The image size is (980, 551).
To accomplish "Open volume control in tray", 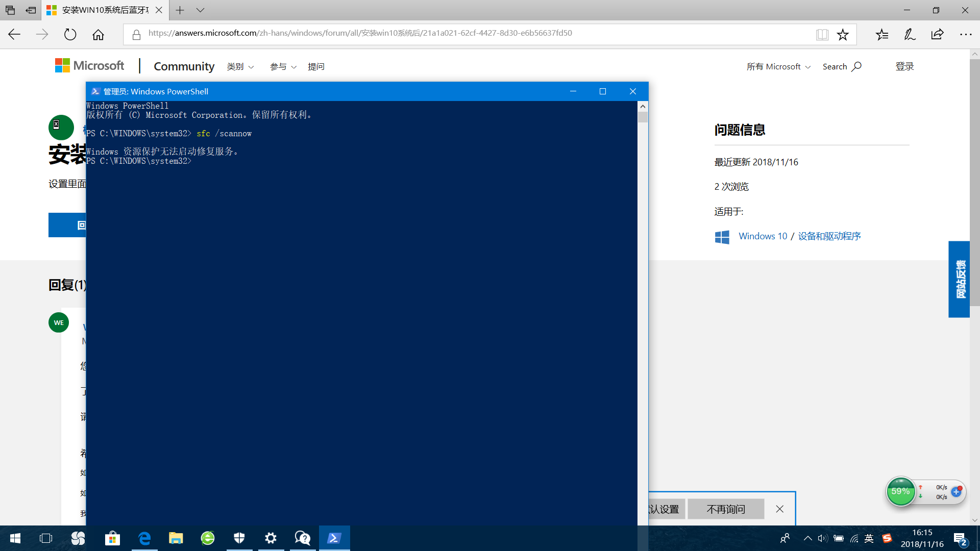I will coord(822,538).
